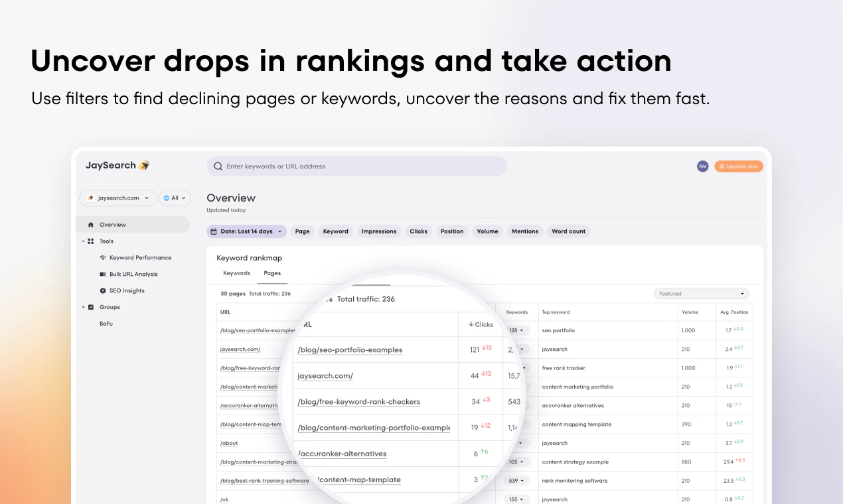Screen dimensions: 843x504
Task: Open the Featured sort dropdown
Action: click(x=702, y=294)
